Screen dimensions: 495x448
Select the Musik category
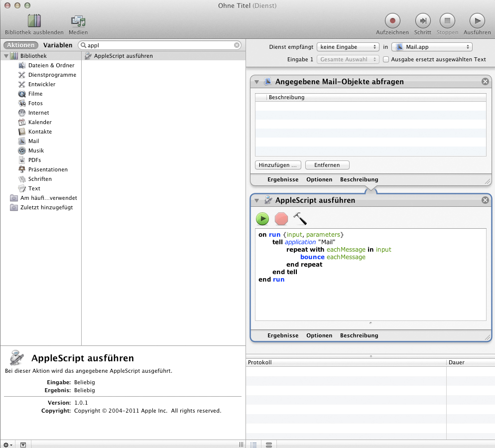pos(36,150)
